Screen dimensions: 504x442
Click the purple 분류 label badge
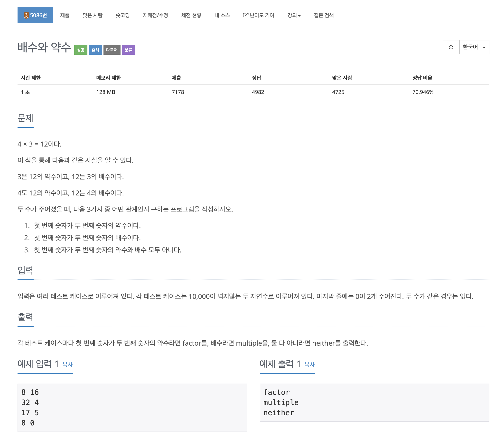[128, 50]
